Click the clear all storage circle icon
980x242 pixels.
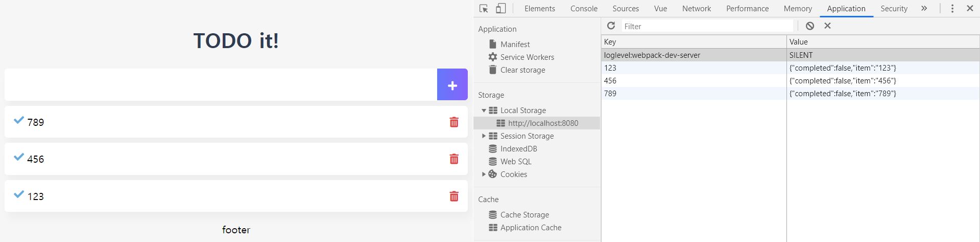click(x=810, y=26)
